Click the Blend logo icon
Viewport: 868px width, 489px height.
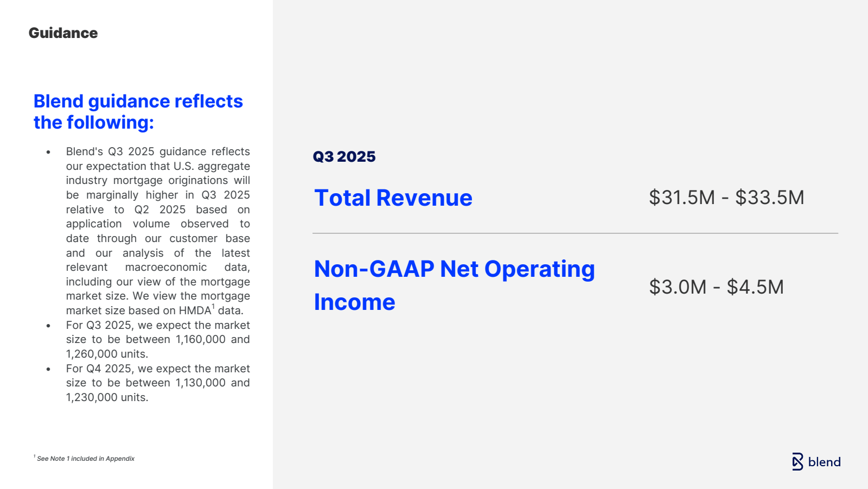[x=797, y=462]
